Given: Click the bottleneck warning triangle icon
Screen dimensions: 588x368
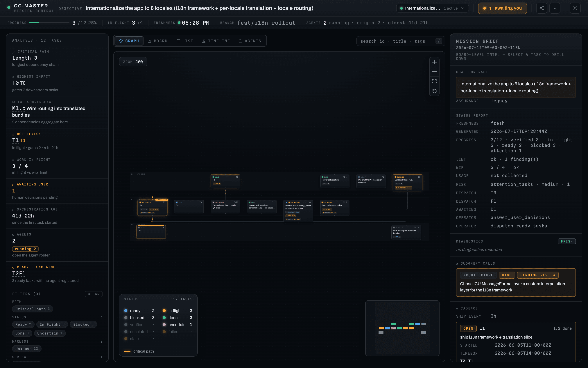Looking at the screenshot, I should coord(13,134).
